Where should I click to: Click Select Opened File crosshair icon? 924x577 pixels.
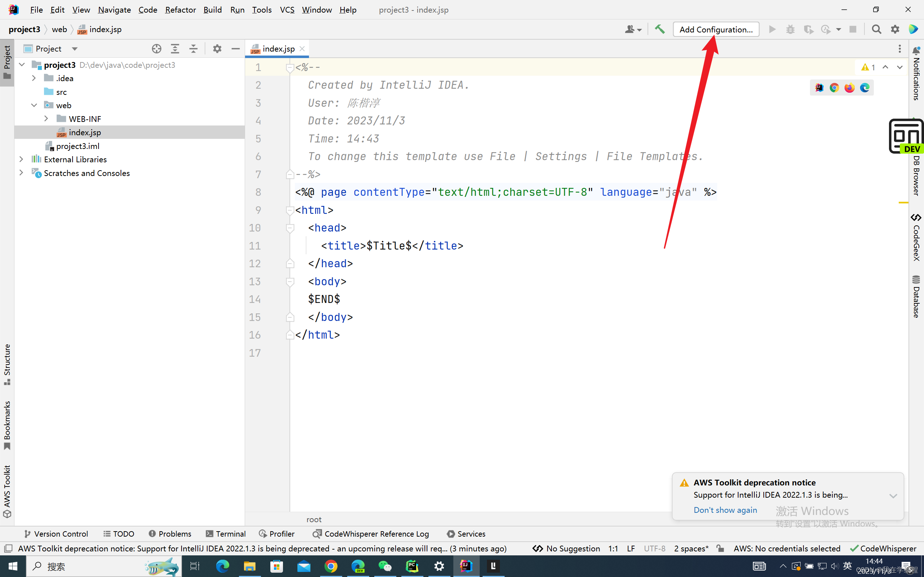[156, 49]
